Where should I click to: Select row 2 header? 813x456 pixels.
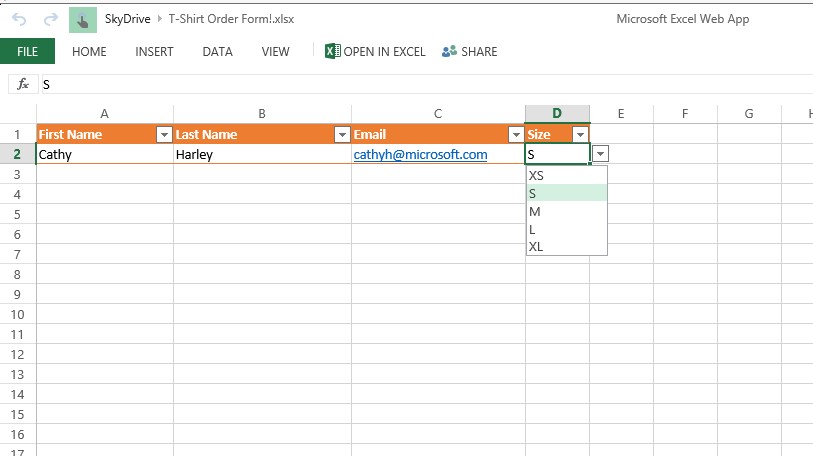click(x=18, y=155)
